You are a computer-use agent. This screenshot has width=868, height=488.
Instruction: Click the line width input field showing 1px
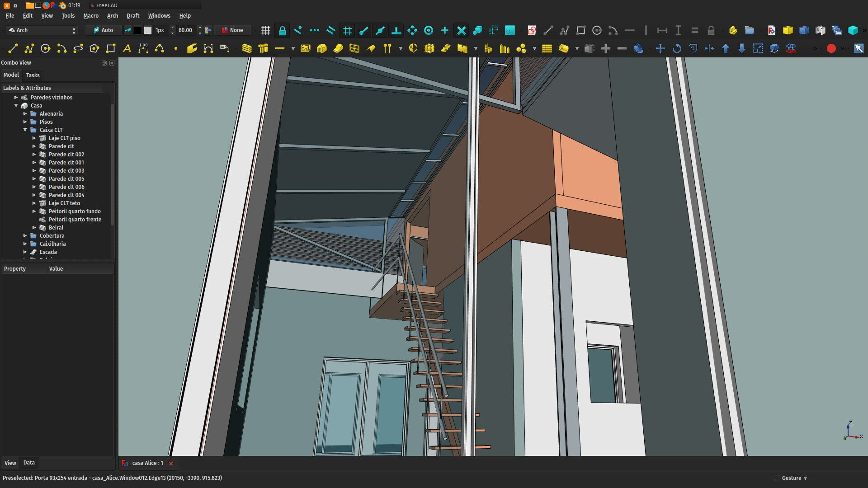tap(158, 30)
